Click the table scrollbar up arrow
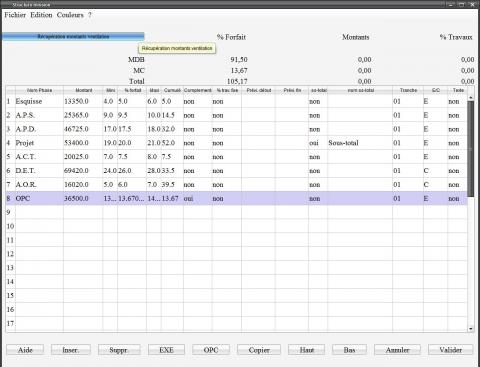 471,97
